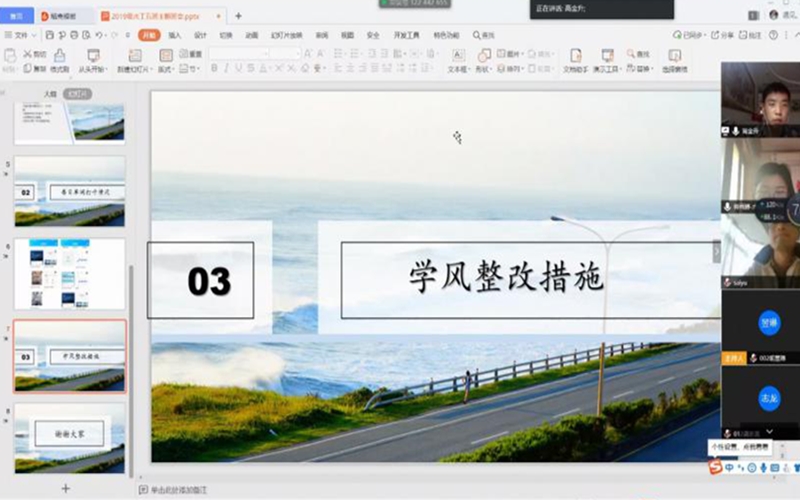Open the Shapes (形状) tool
Viewport: 800px width, 500px height.
482,58
